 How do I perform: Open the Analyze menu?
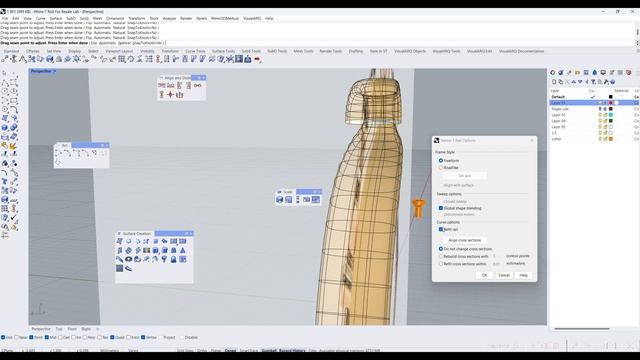169,18
